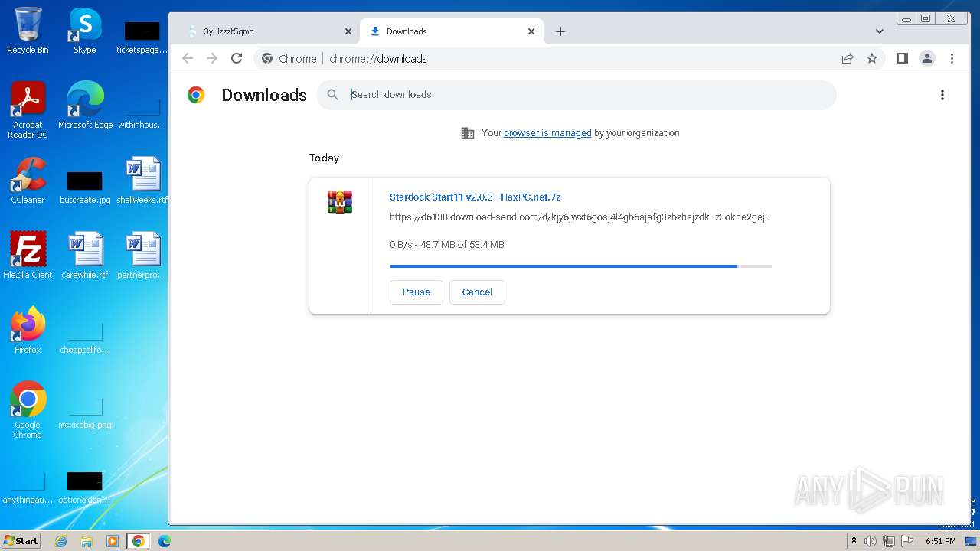Open Windows Media Player taskbar icon
The height and width of the screenshot is (551, 980).
click(113, 541)
